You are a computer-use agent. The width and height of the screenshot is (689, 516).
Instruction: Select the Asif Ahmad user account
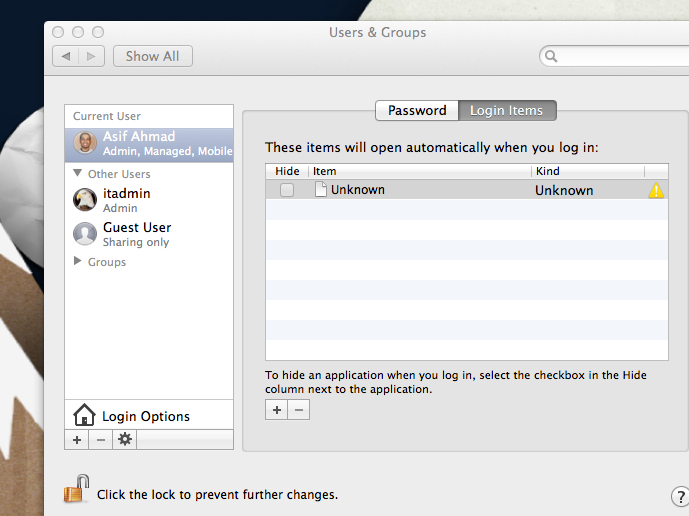[x=149, y=143]
